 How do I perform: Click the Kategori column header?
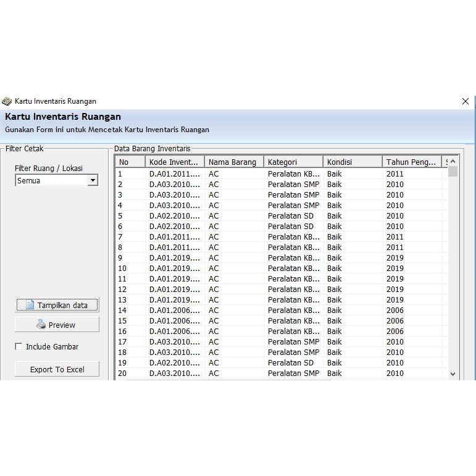point(293,162)
